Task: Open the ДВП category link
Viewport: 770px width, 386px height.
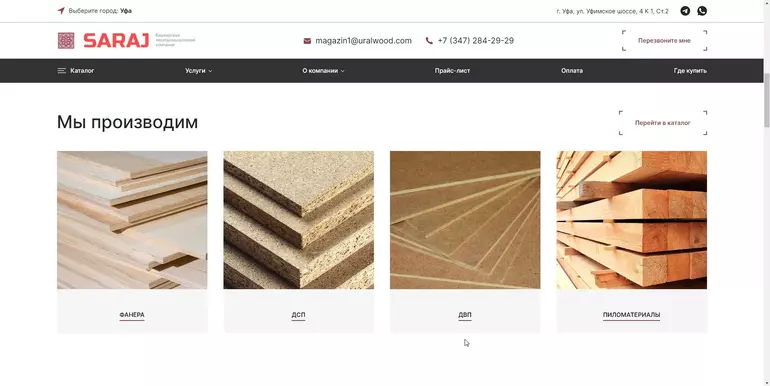Action: (465, 315)
